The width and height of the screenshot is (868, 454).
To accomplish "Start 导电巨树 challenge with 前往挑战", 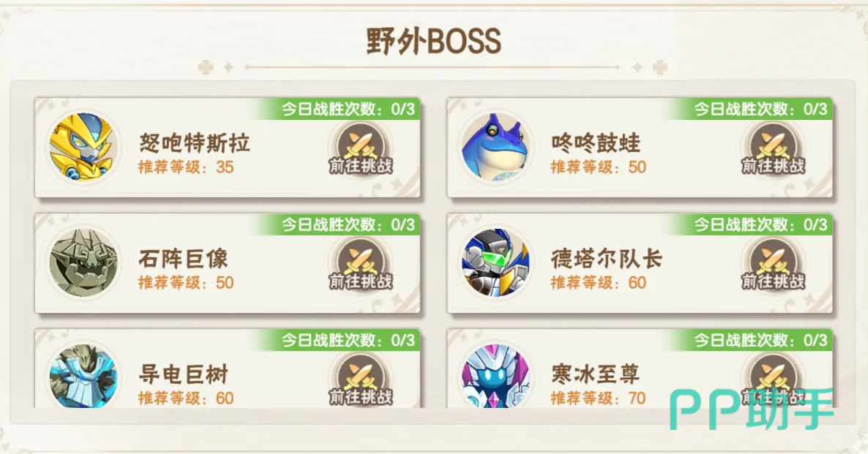I will 360,379.
